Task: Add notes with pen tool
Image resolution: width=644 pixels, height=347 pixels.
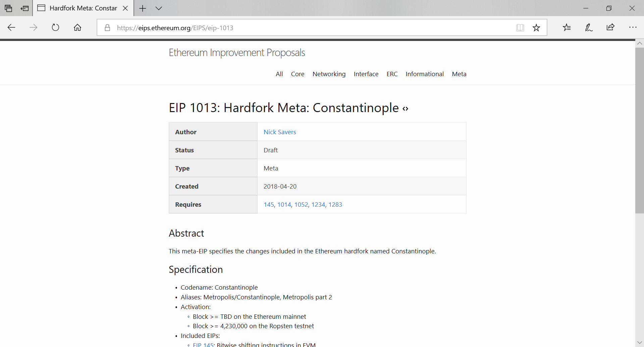Action: tap(589, 28)
